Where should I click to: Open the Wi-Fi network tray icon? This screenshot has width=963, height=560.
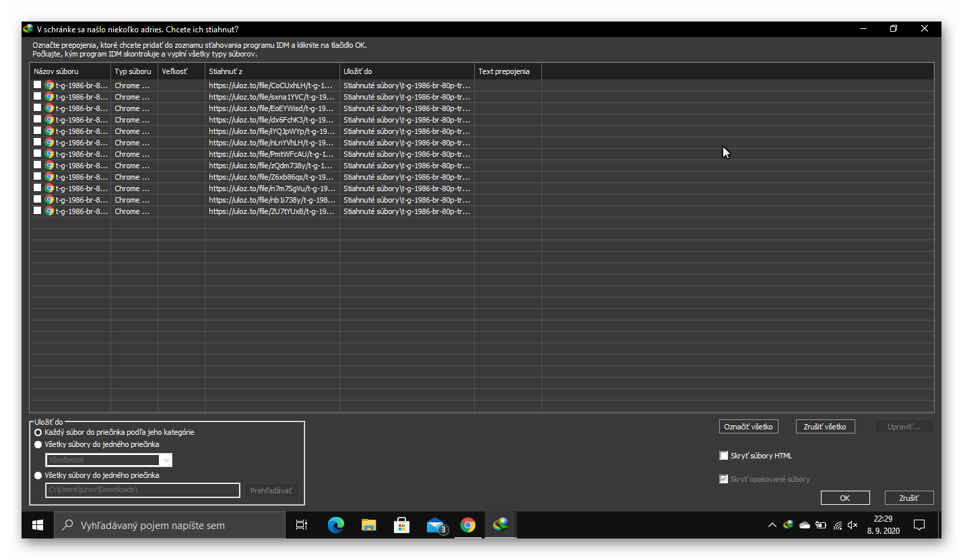pyautogui.click(x=838, y=525)
